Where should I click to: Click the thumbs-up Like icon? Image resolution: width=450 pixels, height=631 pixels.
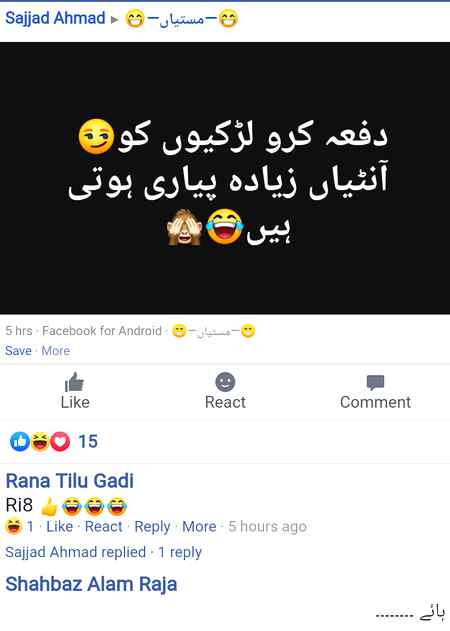point(74,382)
